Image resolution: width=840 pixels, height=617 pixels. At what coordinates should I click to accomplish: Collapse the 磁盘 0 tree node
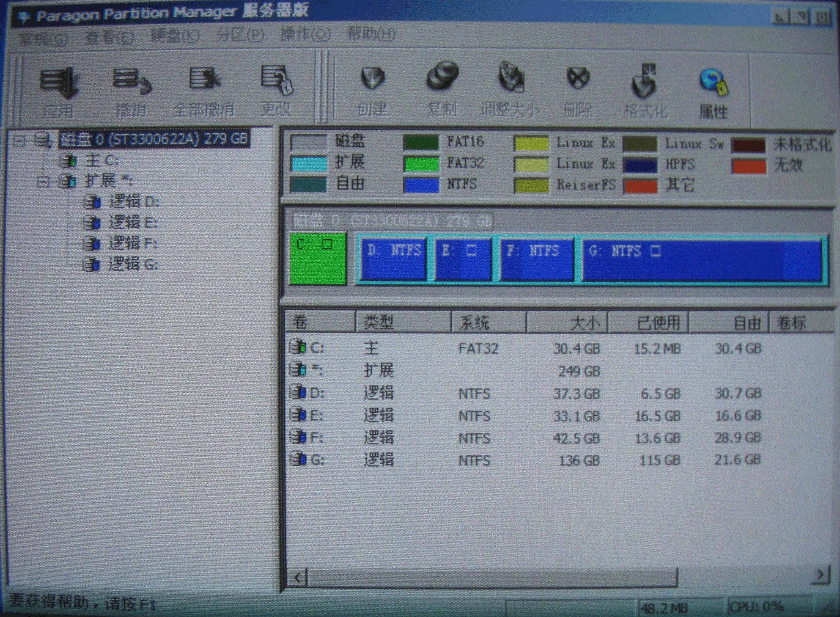coord(19,141)
